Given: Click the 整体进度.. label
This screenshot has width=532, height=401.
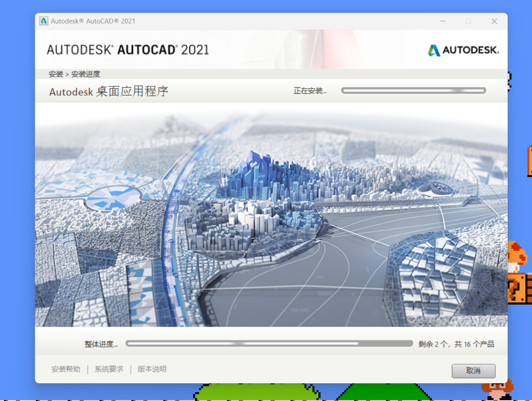Looking at the screenshot, I should [101, 344].
